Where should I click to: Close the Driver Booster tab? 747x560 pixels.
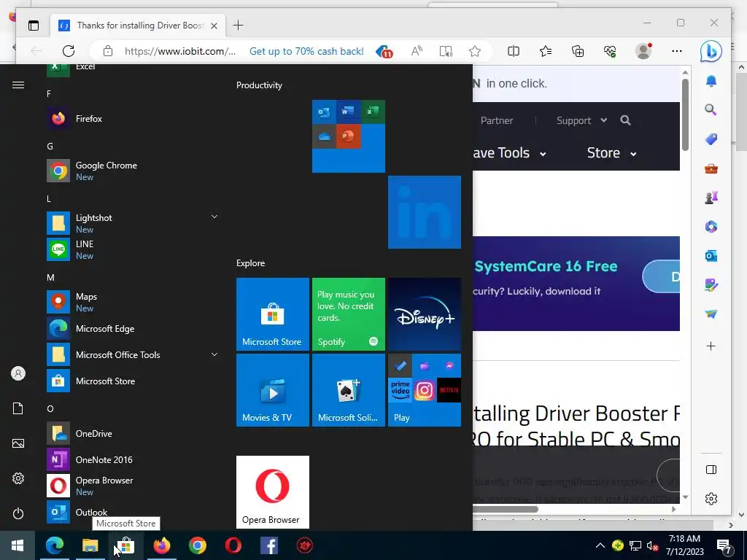(214, 26)
